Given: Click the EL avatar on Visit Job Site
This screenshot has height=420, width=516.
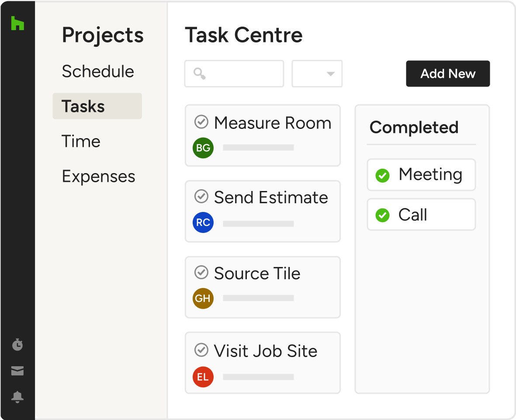Looking at the screenshot, I should (203, 377).
